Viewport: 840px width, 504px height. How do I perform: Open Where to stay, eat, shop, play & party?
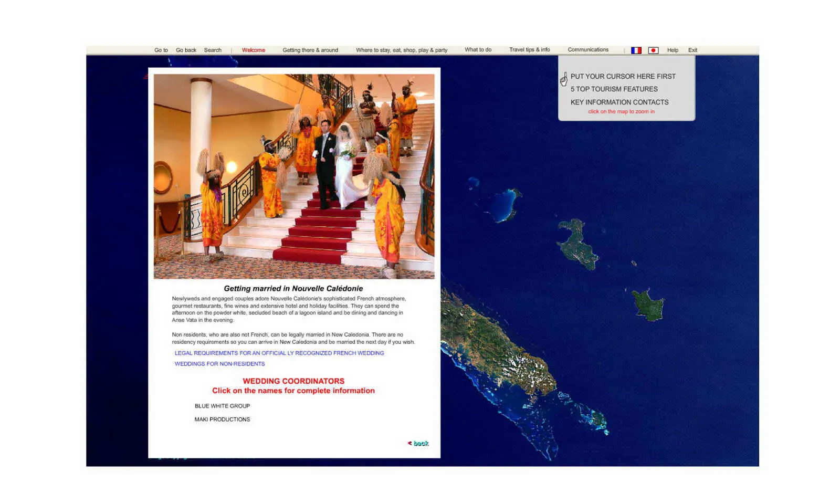pos(402,50)
